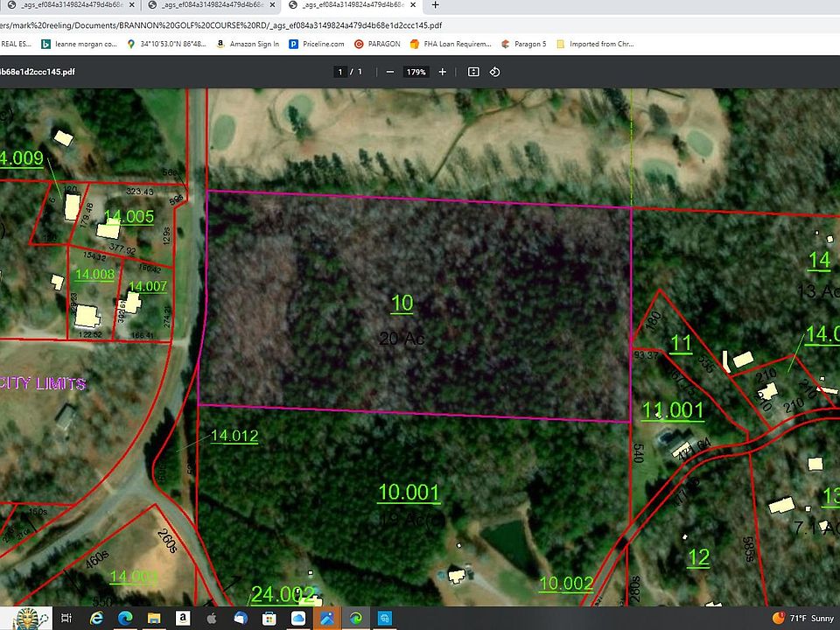This screenshot has height=630, width=840.
Task: Click the 377.92 dimension label
Action: tap(122, 248)
